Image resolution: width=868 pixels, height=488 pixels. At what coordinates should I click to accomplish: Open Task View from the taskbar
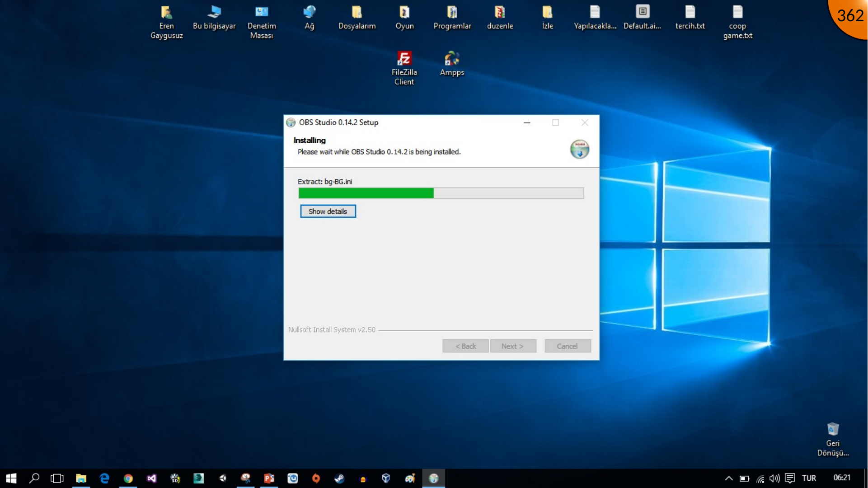(57, 478)
